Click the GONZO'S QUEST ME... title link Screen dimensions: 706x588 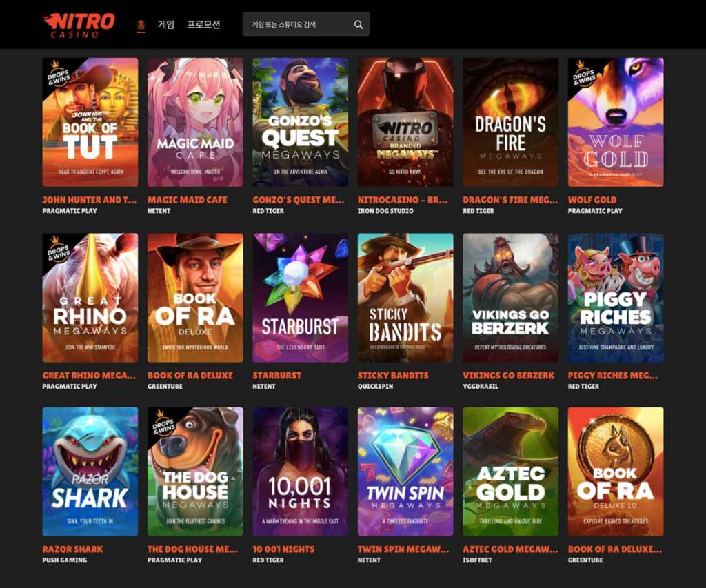coord(299,200)
